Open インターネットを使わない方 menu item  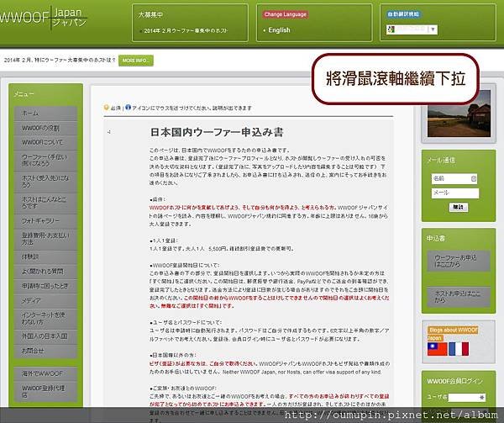click(45, 319)
